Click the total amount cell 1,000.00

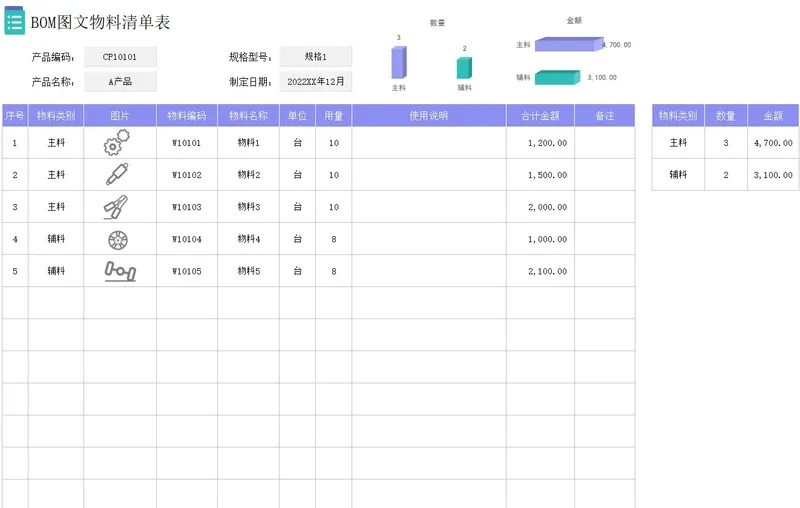540,239
